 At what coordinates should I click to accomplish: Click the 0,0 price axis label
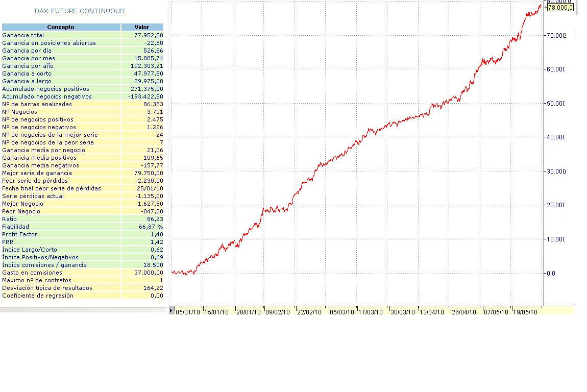(x=551, y=274)
